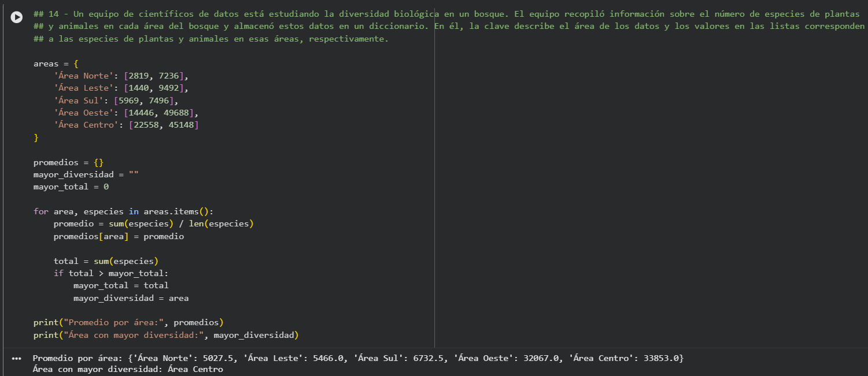Click the 'mayor_diversidad = area' assignment line
Viewport: 868px width, 376px height.
pyautogui.click(x=131, y=298)
